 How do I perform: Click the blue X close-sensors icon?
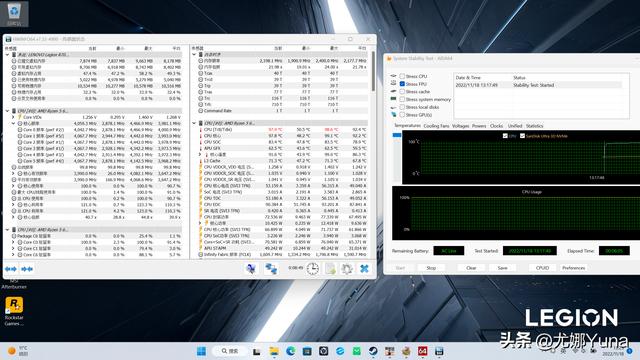pos(364,269)
